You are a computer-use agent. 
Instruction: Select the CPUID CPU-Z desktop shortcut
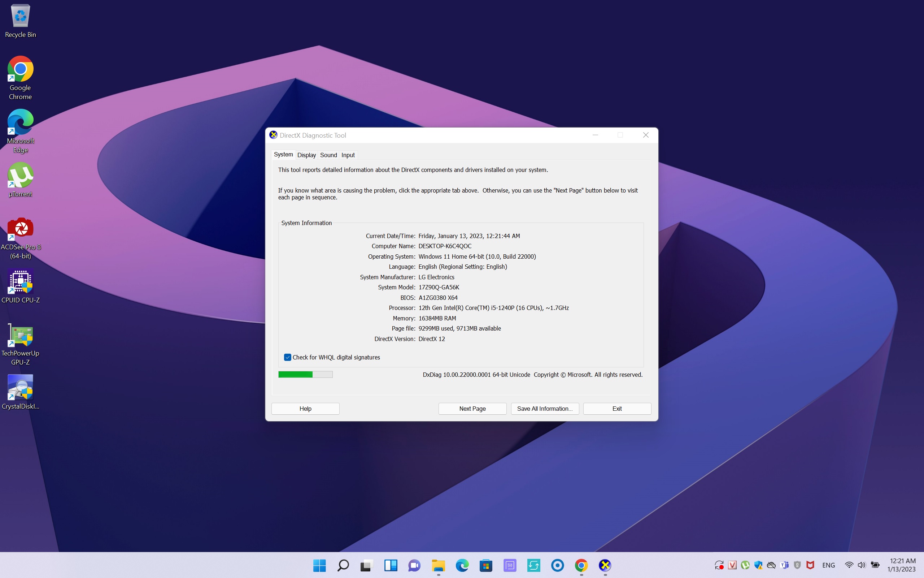[x=20, y=286]
